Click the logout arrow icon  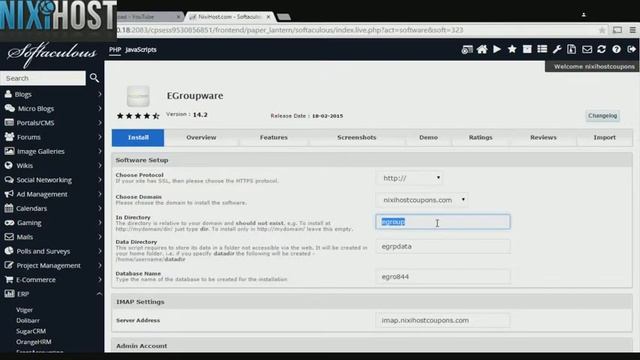(631, 49)
